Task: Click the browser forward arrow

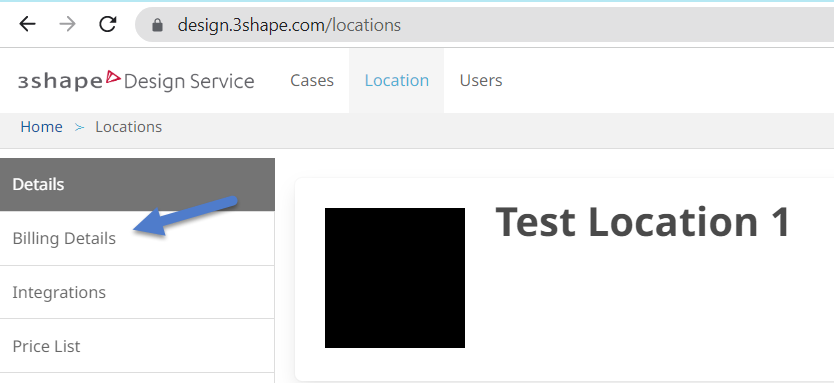Action: point(68,24)
